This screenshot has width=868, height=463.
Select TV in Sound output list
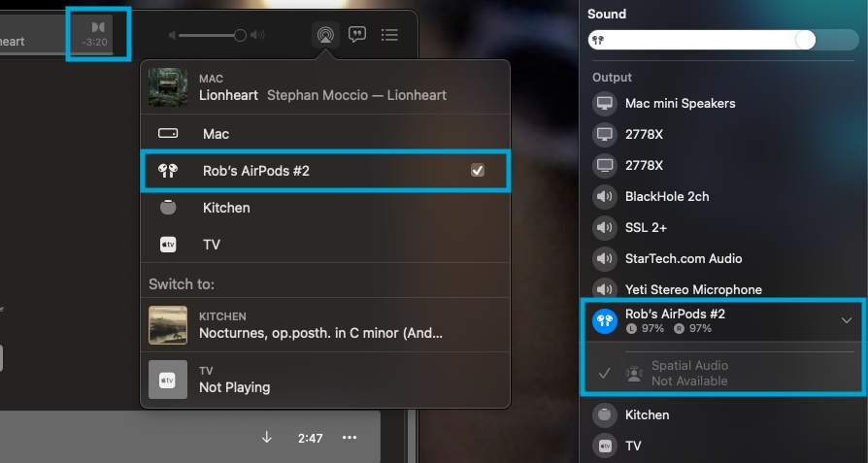723,446
